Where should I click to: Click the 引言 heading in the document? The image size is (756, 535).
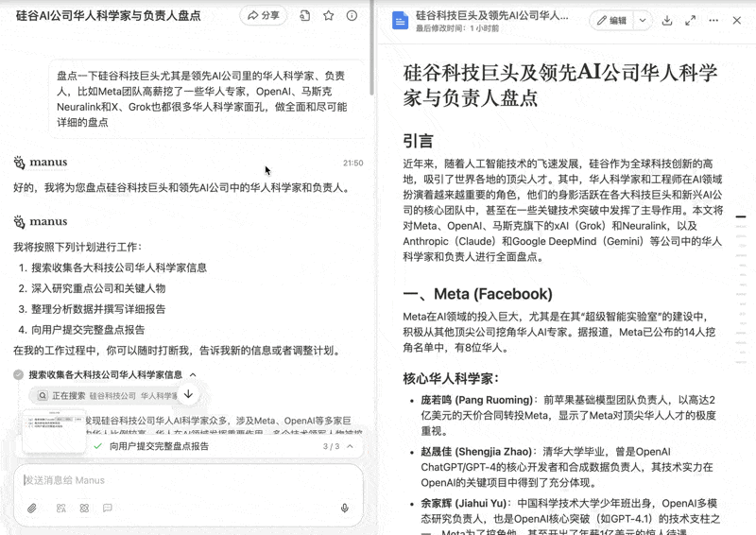(x=418, y=141)
